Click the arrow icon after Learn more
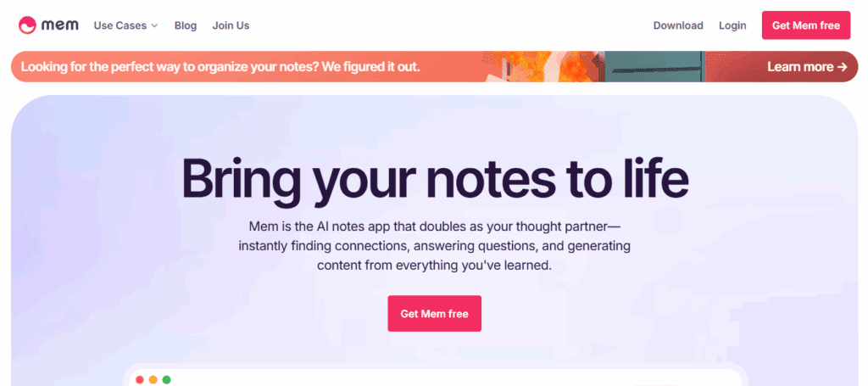868x386 pixels. tap(842, 66)
